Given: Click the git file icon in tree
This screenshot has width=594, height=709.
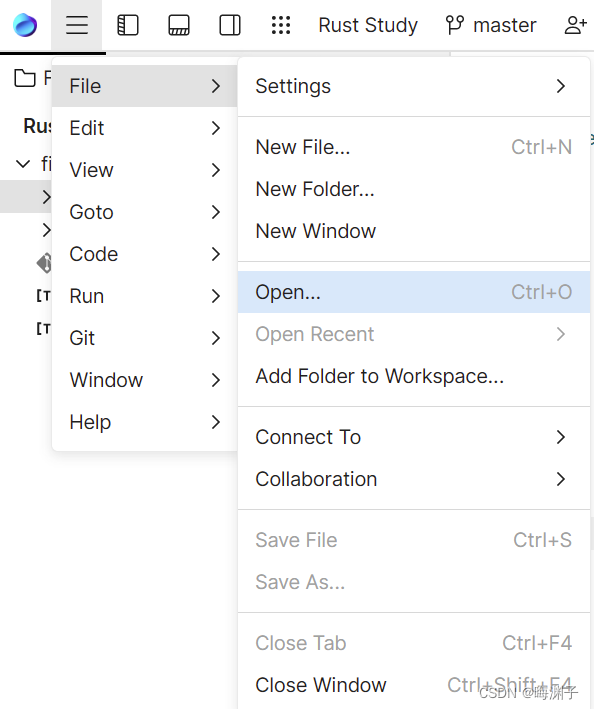Looking at the screenshot, I should [44, 263].
